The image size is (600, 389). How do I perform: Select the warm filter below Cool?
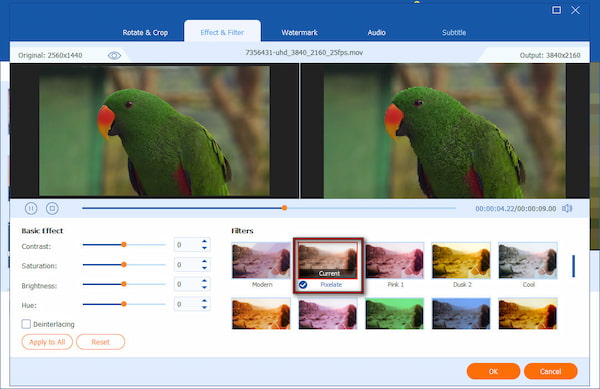click(x=528, y=314)
